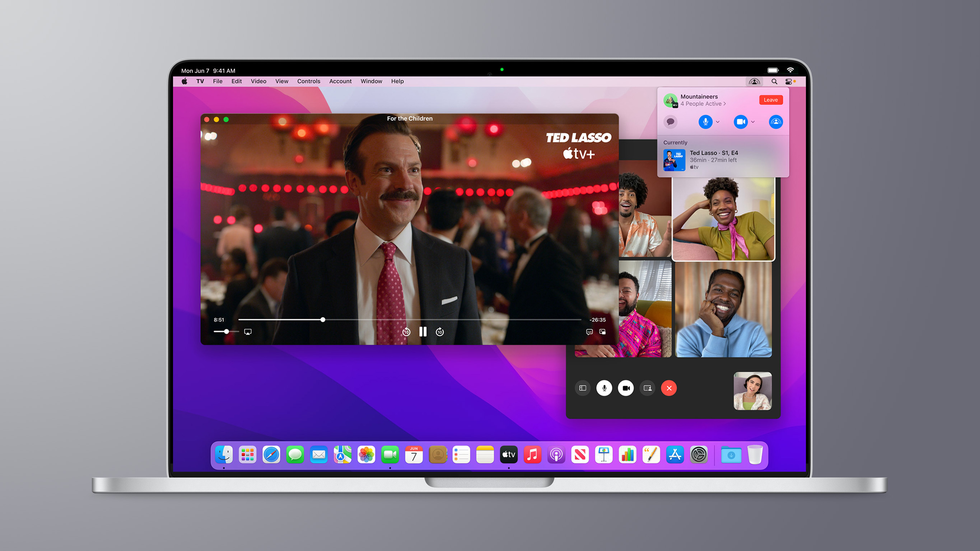Enable picture-in-picture for the video
This screenshot has height=551, width=980.
602,331
